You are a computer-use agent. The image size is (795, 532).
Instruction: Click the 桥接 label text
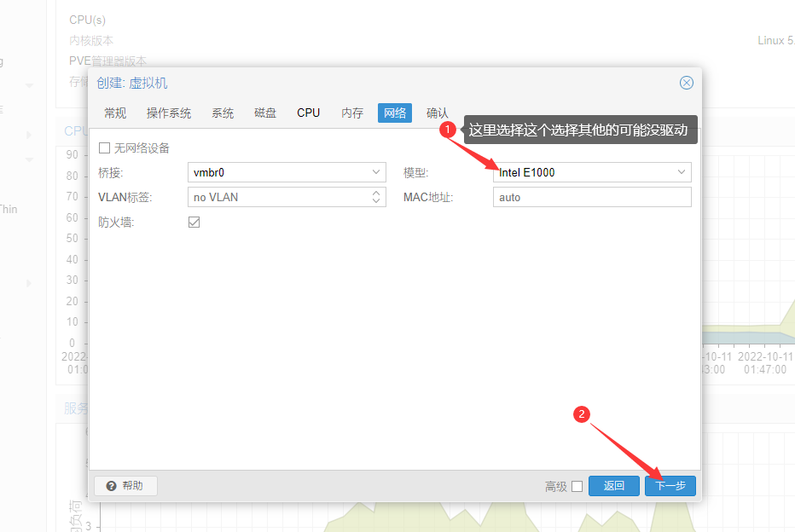click(x=111, y=173)
